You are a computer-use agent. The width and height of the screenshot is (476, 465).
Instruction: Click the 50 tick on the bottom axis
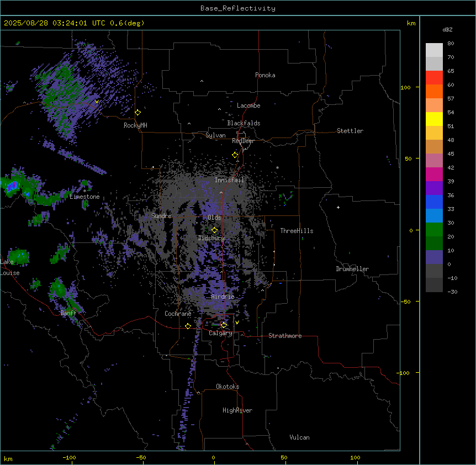284,458
